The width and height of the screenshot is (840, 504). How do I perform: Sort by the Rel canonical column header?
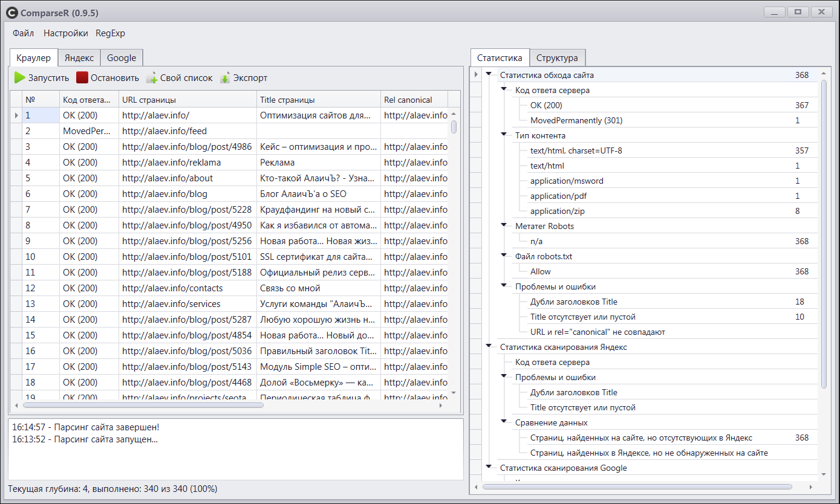414,100
